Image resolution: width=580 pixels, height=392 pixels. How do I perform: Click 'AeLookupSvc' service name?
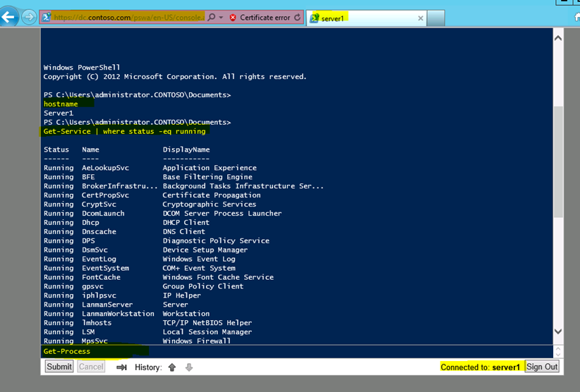[x=105, y=168]
